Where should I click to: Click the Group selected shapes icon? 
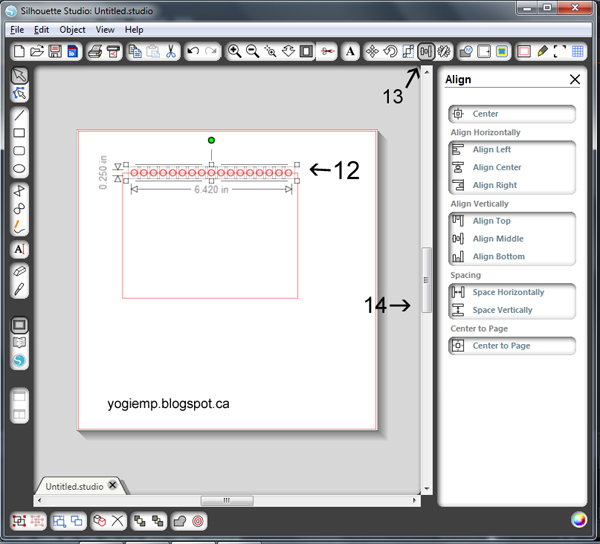tap(19, 520)
